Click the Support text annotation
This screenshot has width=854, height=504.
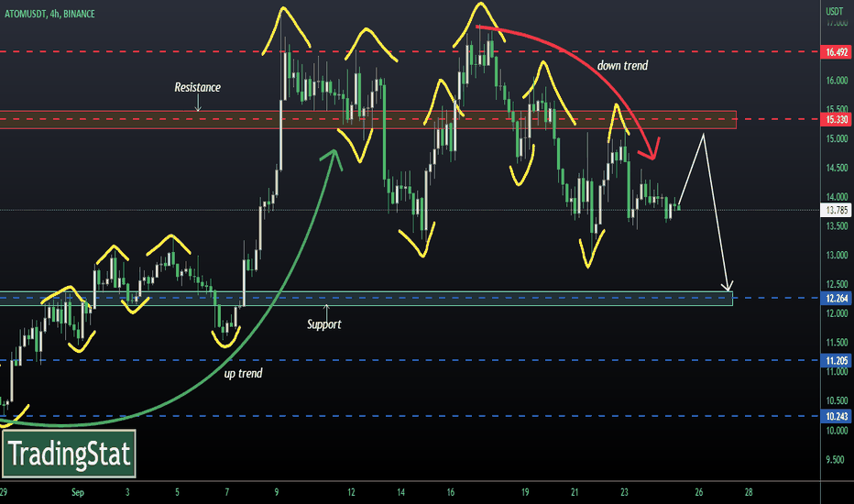click(324, 324)
